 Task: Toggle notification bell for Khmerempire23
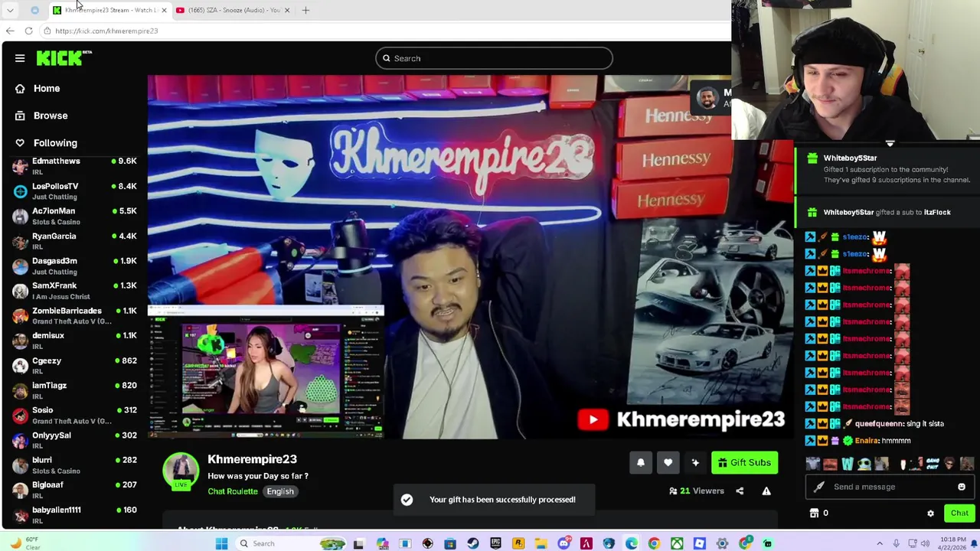641,462
